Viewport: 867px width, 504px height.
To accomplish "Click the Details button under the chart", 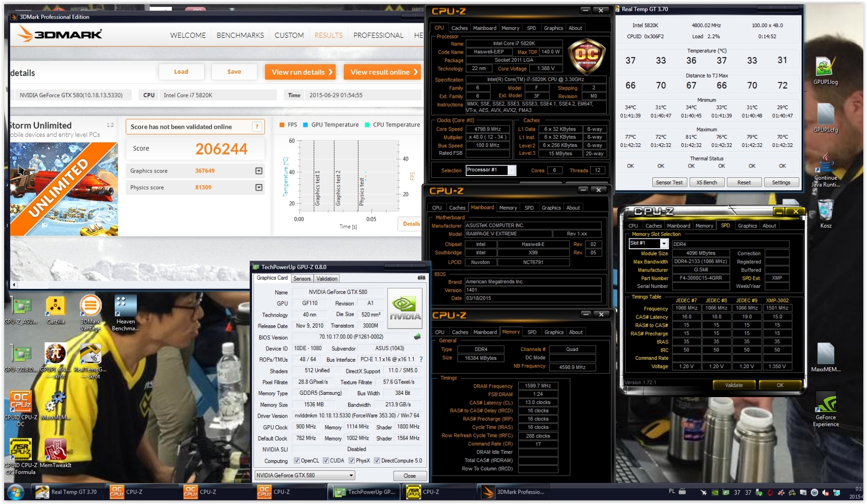I will (411, 224).
